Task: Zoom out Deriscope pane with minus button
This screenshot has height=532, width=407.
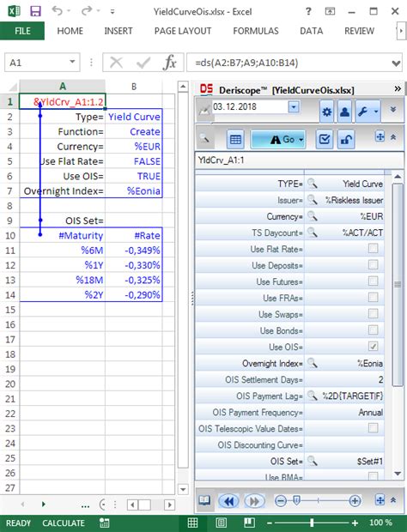Action: [281, 501]
